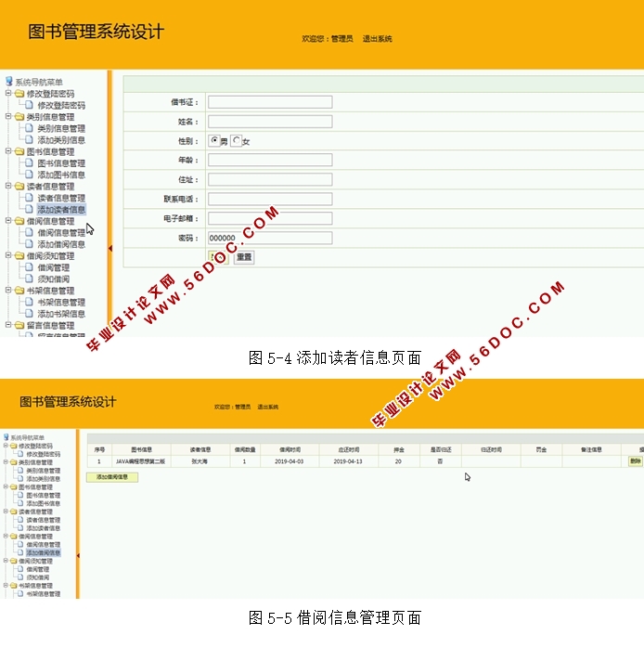Click 退出系统 link in reader form page header
This screenshot has width=644, height=648.
(x=377, y=39)
